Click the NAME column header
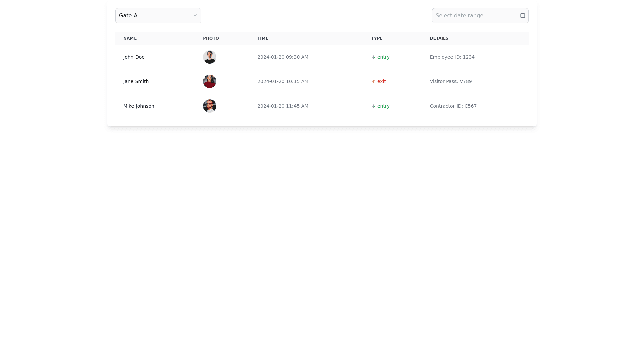Viewport: 644px width, 362px height. click(x=130, y=38)
